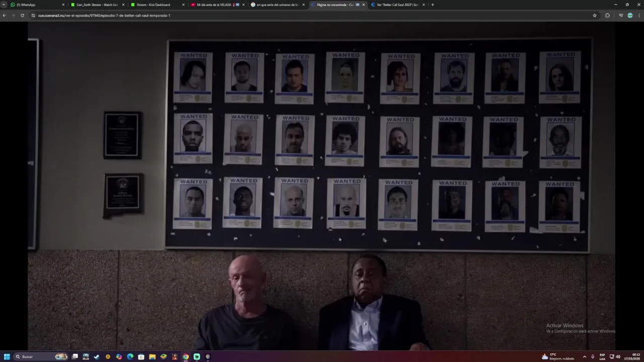Switch to Ver Better Call Saul 2022 tab
Image resolution: width=644 pixels, height=362 pixels.
tap(397, 5)
